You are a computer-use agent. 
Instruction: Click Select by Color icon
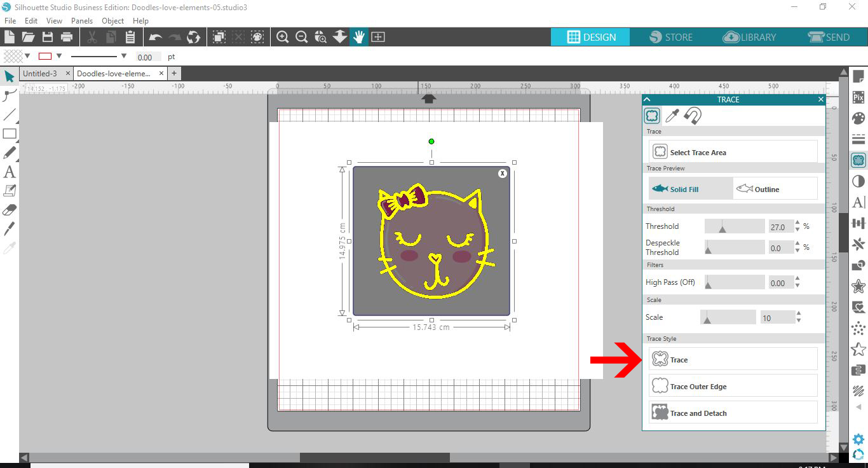(x=257, y=37)
